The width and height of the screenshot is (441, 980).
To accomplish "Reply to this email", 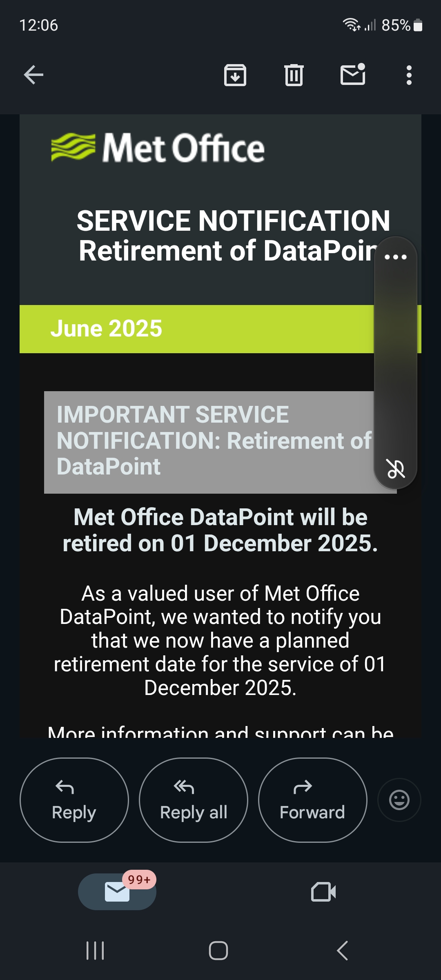I will [74, 800].
